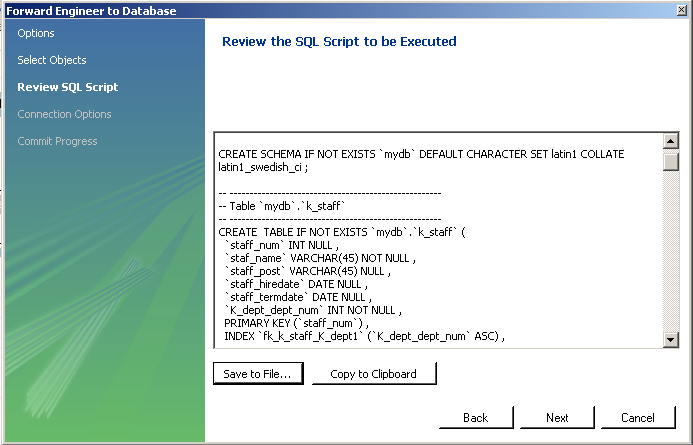
Task: Open the Connection Options step
Action: (64, 114)
